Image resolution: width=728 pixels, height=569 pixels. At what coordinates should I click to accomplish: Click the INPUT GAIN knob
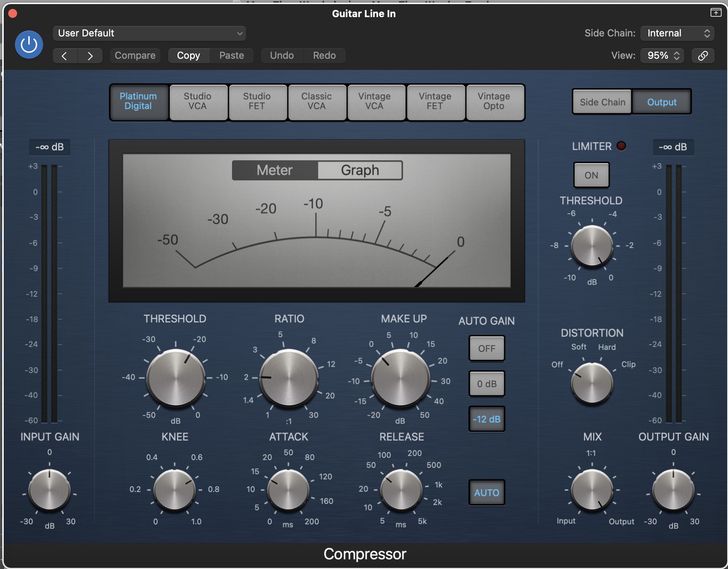pos(49,490)
